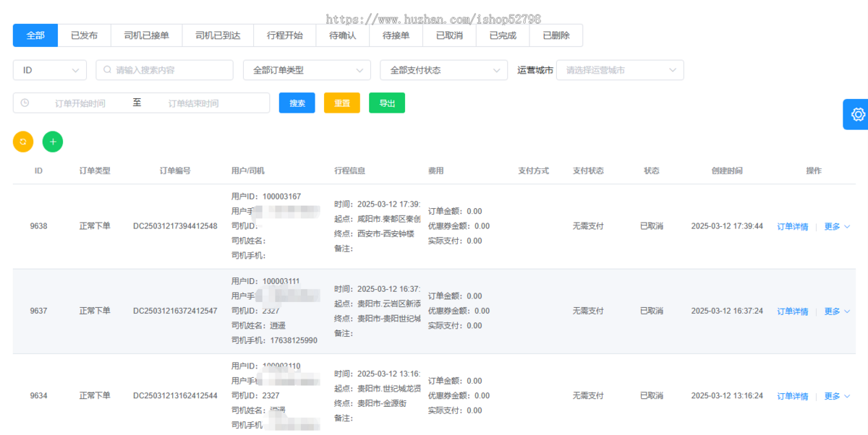Switch to the 待确认 tab
This screenshot has height=435, width=868.
point(343,35)
